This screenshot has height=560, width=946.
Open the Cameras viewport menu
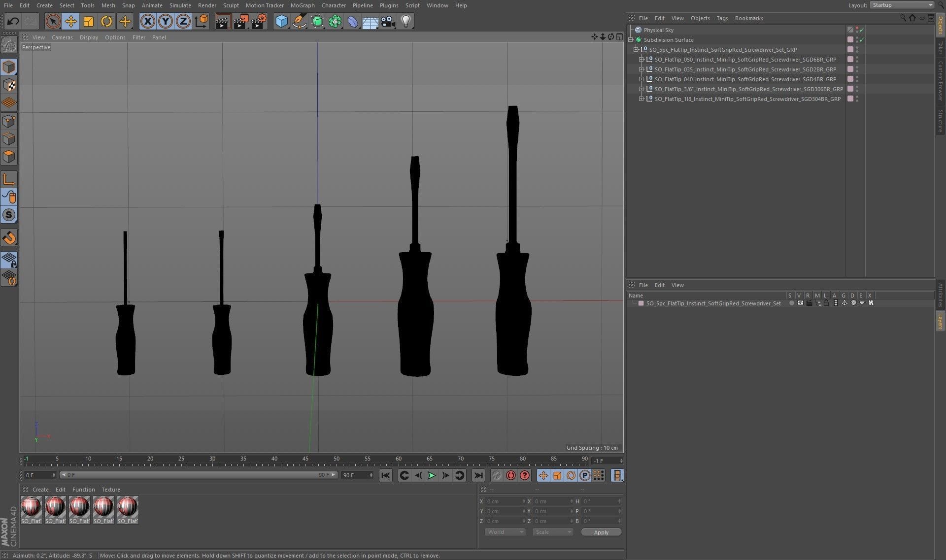click(62, 37)
